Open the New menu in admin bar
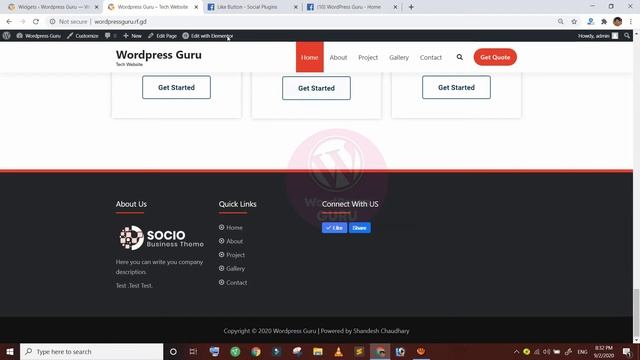 (x=132, y=36)
